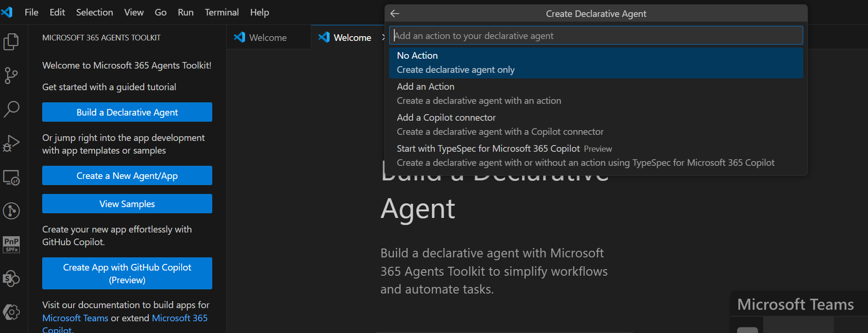Open the Source Control view
Viewport: 868px width, 333px height.
pos(11,75)
